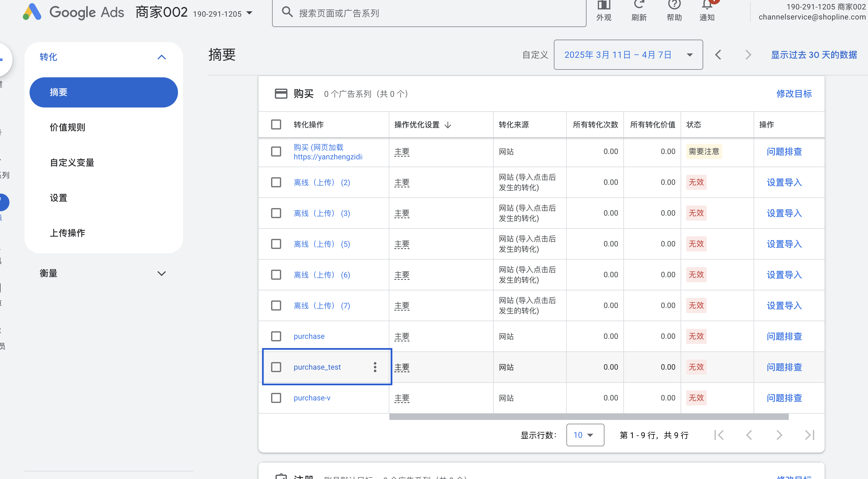Screen dimensions: 868x479
Task: Click 无效 status for purchase_test row
Action: tap(696, 367)
